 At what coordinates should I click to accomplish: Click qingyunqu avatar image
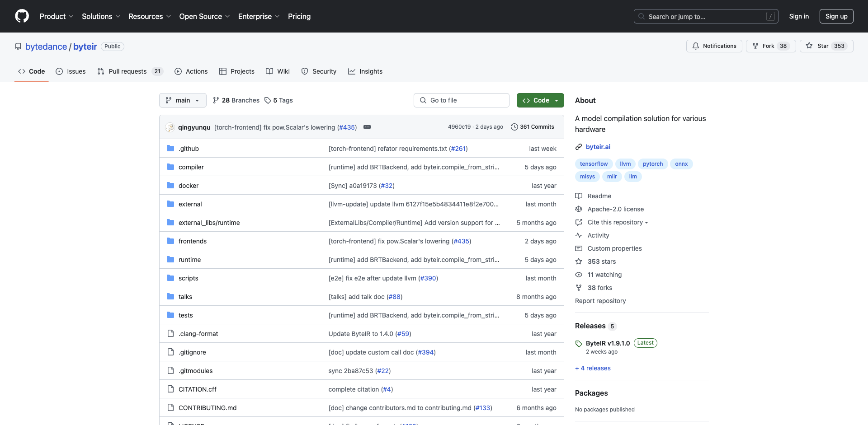(170, 127)
